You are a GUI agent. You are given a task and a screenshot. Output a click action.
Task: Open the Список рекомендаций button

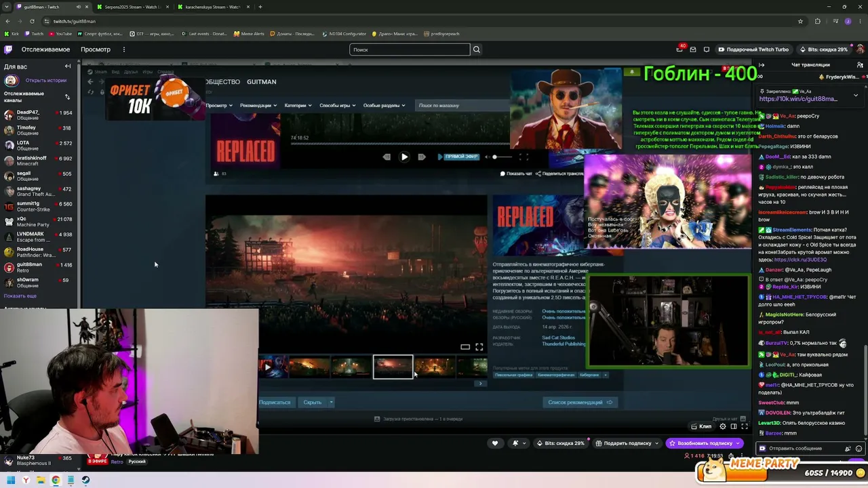(580, 403)
